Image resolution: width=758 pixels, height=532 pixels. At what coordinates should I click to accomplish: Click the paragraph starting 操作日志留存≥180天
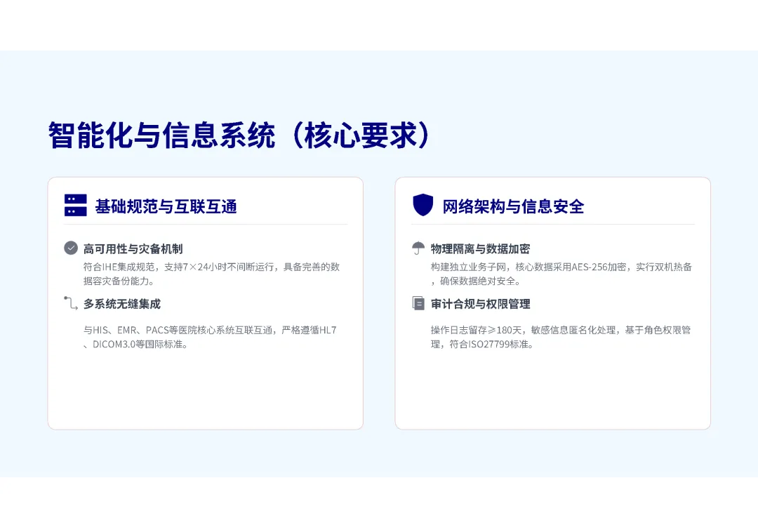coord(561,337)
